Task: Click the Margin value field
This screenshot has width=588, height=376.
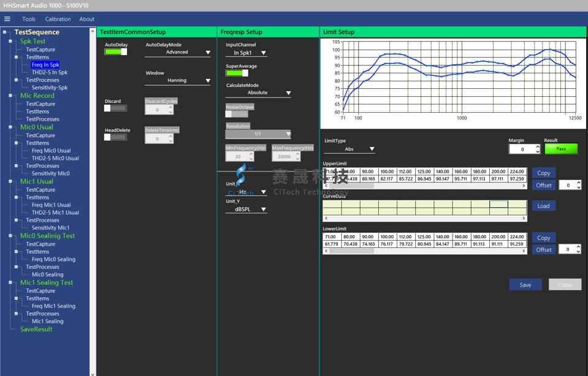Action: 522,149
